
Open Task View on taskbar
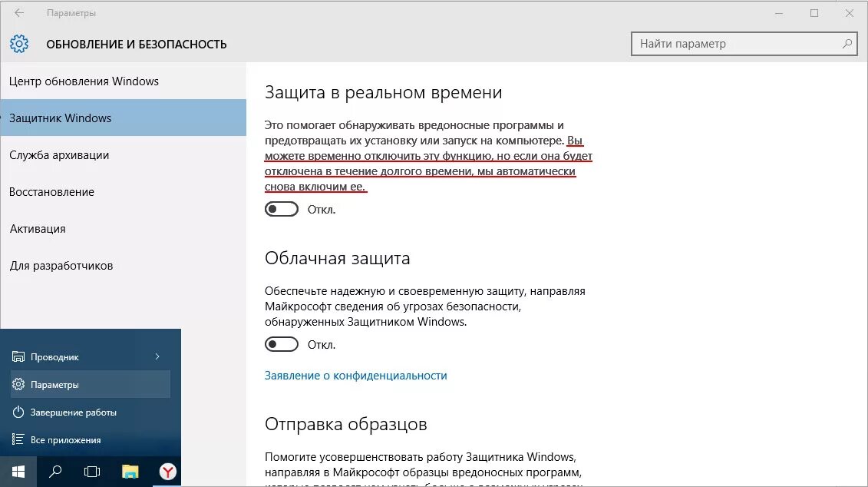(x=92, y=472)
